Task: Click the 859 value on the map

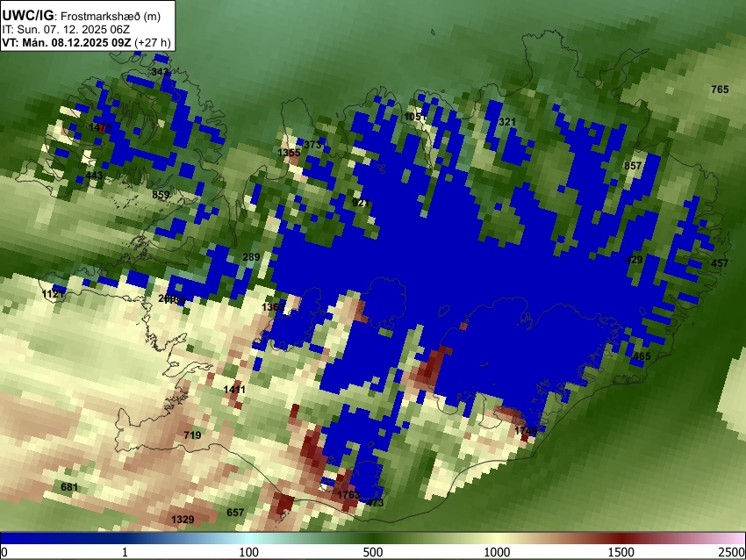Action: (161, 195)
